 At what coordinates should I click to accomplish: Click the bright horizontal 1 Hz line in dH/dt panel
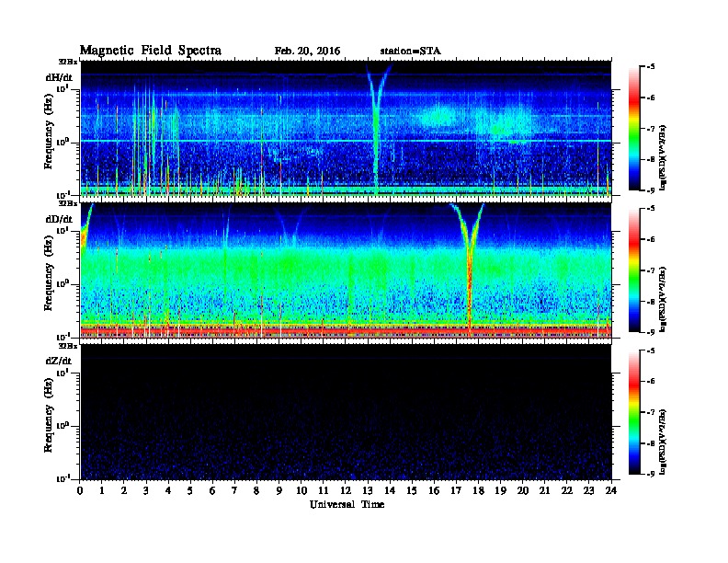346,140
